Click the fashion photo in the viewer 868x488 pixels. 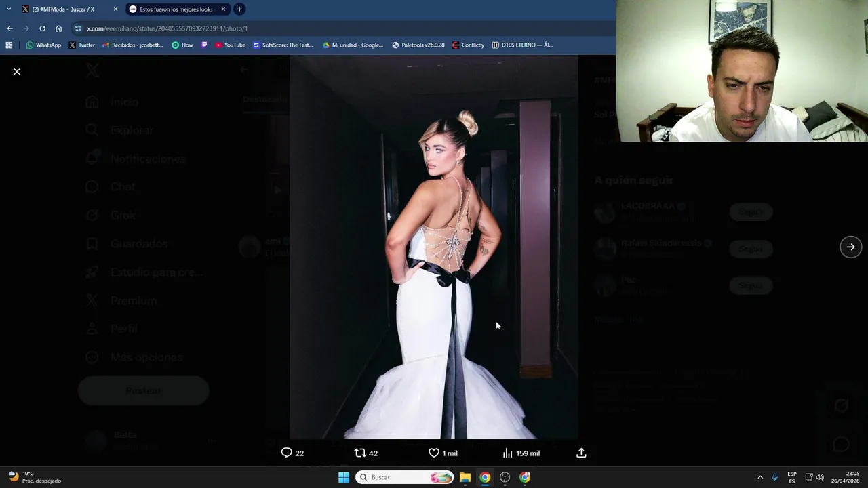coord(434,247)
